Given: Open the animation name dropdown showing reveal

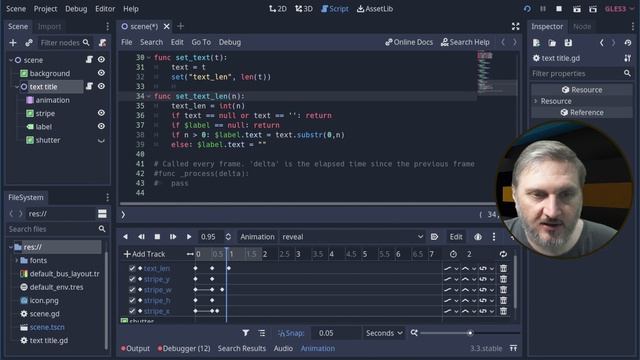Looking at the screenshot, I should coord(352,237).
